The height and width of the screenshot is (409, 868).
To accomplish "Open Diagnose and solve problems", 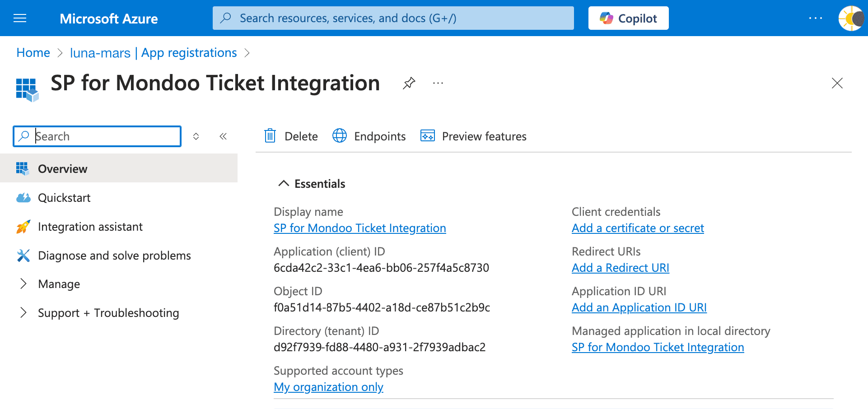I will coord(114,255).
